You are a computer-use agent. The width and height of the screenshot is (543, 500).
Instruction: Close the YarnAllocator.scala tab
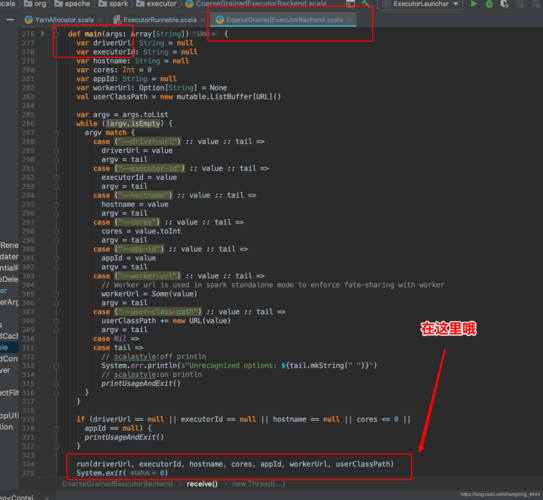[100, 20]
